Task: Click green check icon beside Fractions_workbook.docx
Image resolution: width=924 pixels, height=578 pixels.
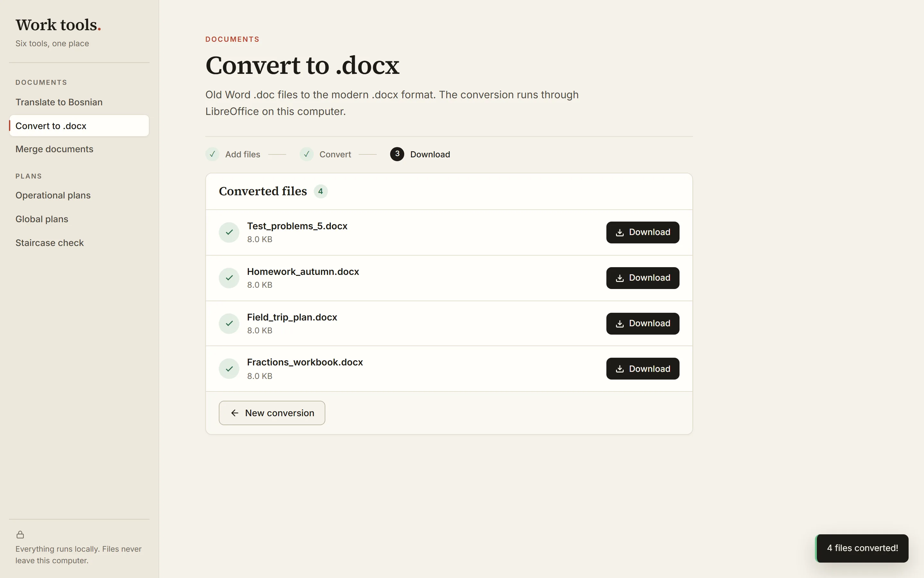Action: pos(229,369)
